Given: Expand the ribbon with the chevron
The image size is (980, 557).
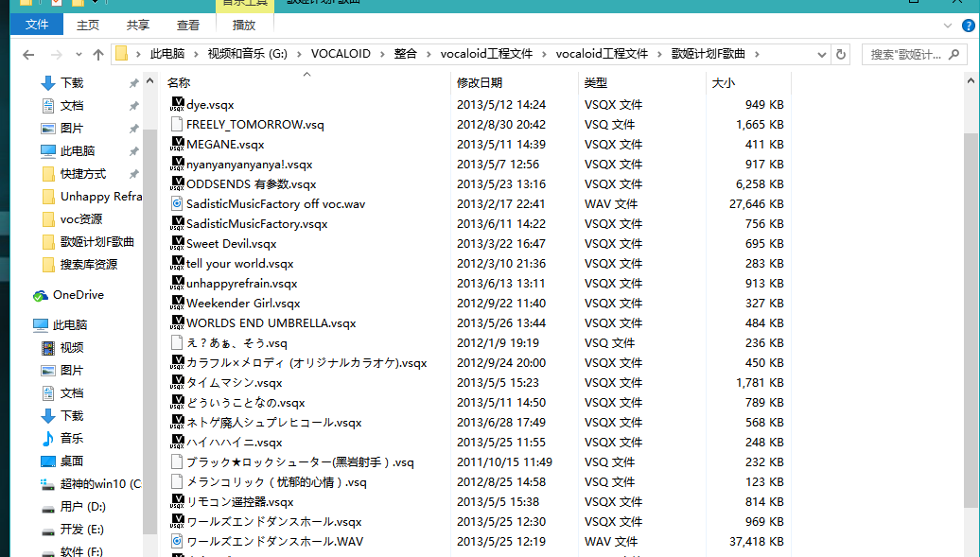Looking at the screenshot, I should pos(948,26).
